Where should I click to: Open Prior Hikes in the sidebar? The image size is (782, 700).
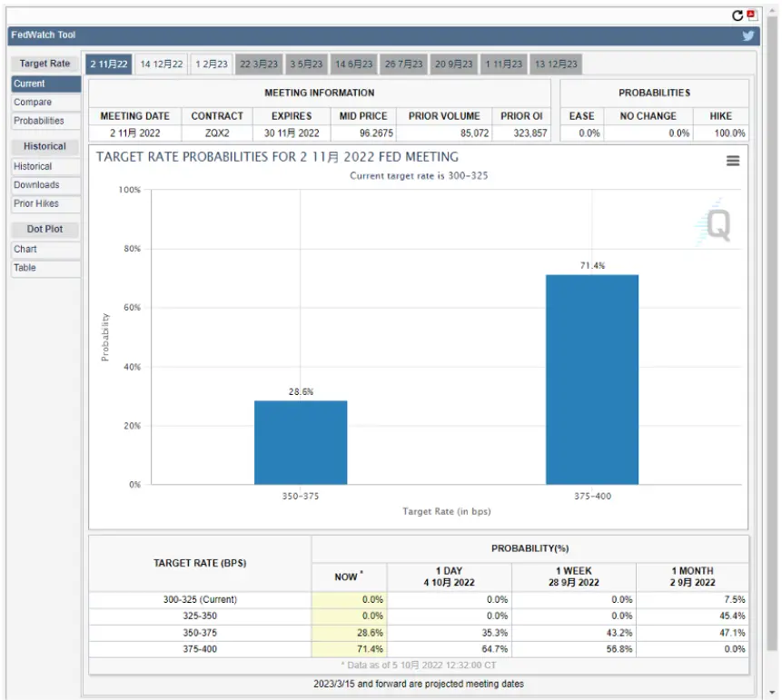coord(46,203)
